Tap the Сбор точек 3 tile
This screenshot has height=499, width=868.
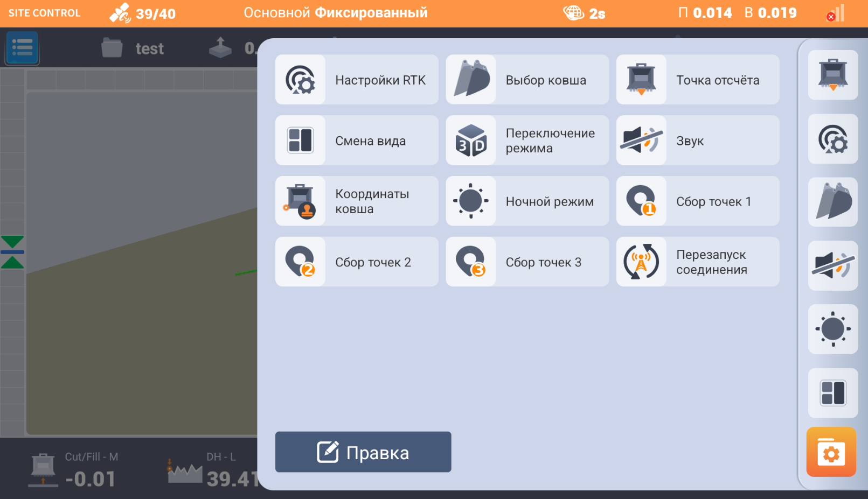[527, 262]
